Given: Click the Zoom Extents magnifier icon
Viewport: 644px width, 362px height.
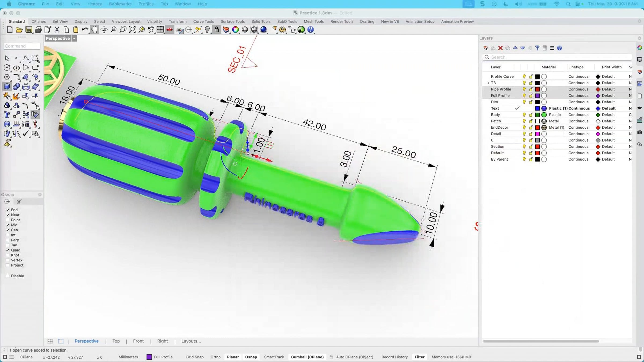Looking at the screenshot, I should point(132,29).
